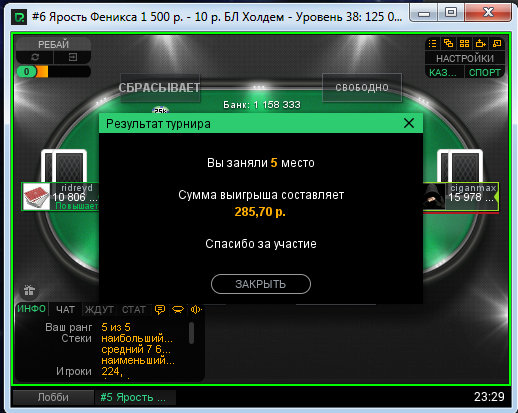The width and height of the screenshot is (518, 413).
Task: Switch to the #5 Ярость table tab
Action: 135,397
